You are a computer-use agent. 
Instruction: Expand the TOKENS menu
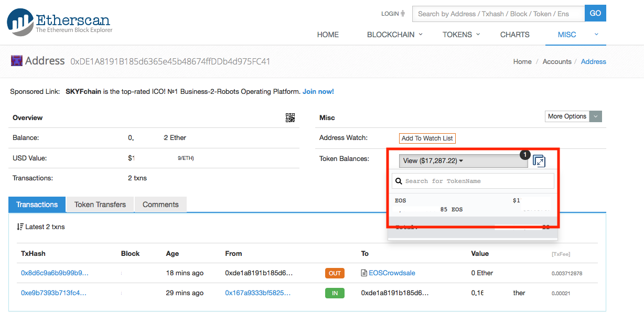pyautogui.click(x=461, y=35)
